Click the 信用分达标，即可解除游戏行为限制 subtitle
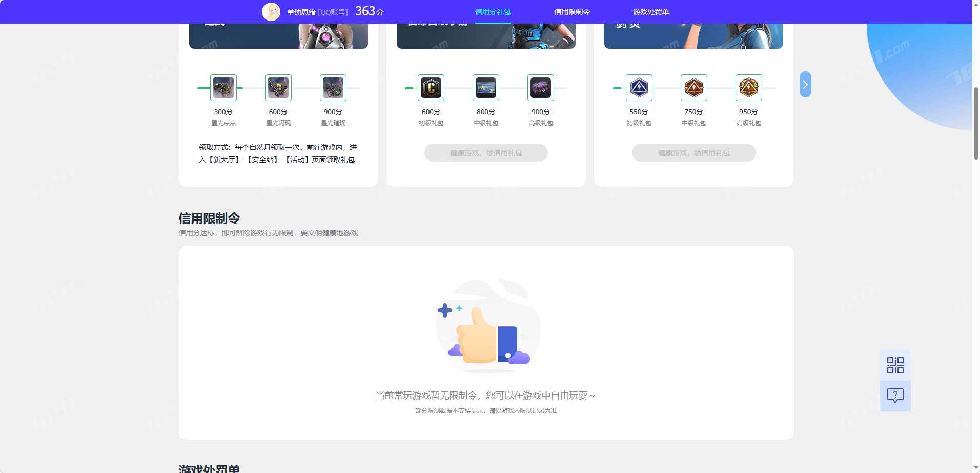Viewport: 980px width, 473px height. pos(268,233)
